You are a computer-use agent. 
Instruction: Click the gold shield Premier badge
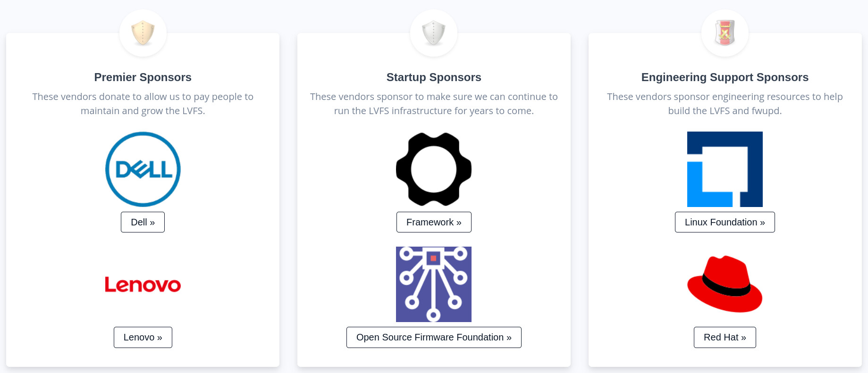(x=143, y=33)
